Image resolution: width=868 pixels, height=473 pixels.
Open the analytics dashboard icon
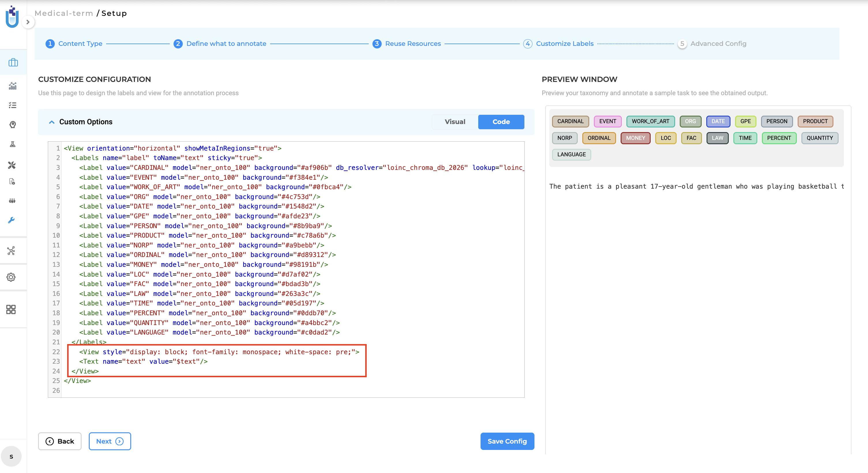pyautogui.click(x=12, y=86)
